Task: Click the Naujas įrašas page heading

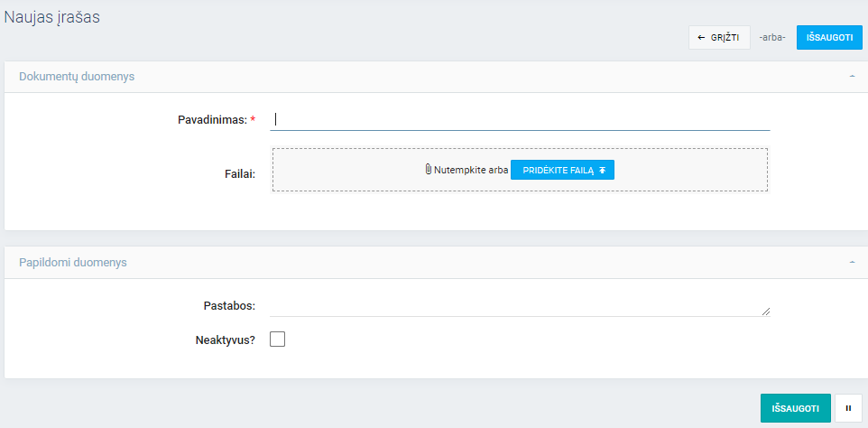Action: click(x=52, y=16)
